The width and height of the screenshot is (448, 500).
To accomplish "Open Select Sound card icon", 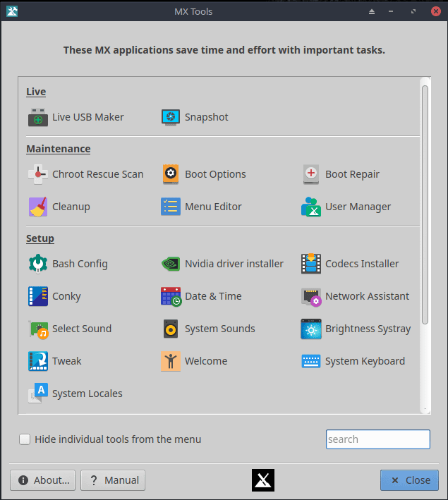I will tap(38, 329).
